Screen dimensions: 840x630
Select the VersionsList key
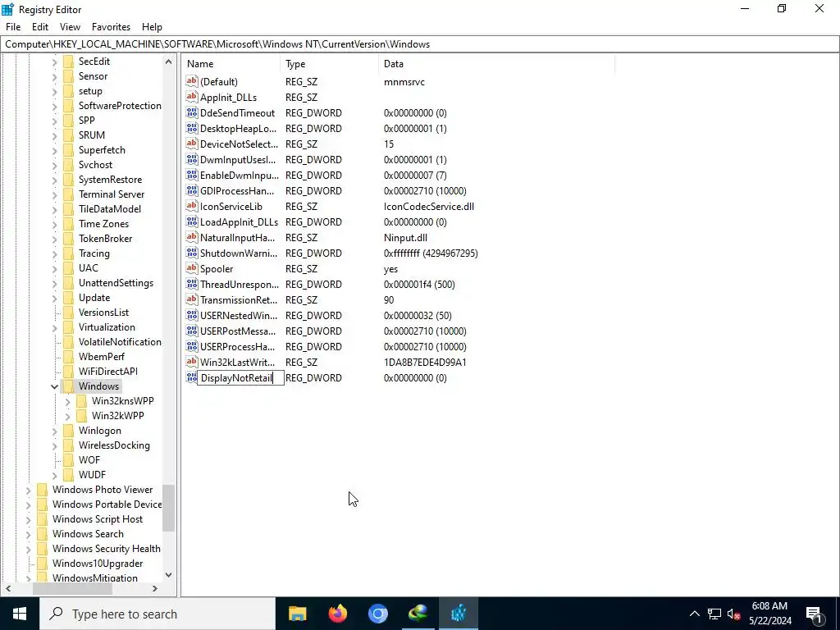[104, 313]
